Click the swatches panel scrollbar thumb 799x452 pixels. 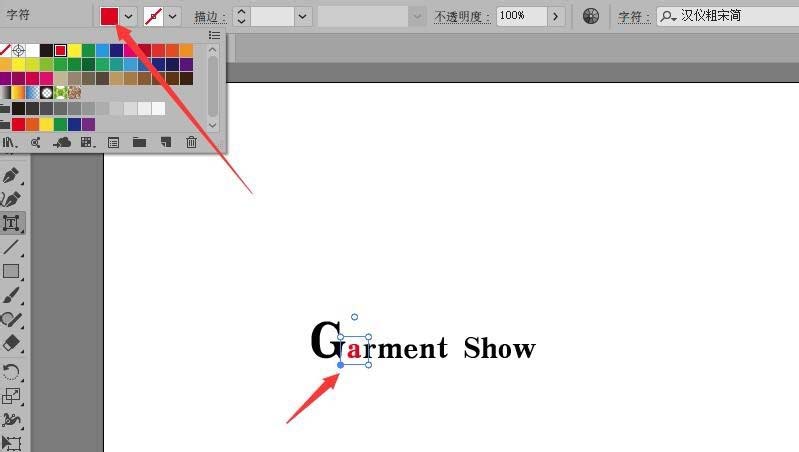tap(212, 87)
